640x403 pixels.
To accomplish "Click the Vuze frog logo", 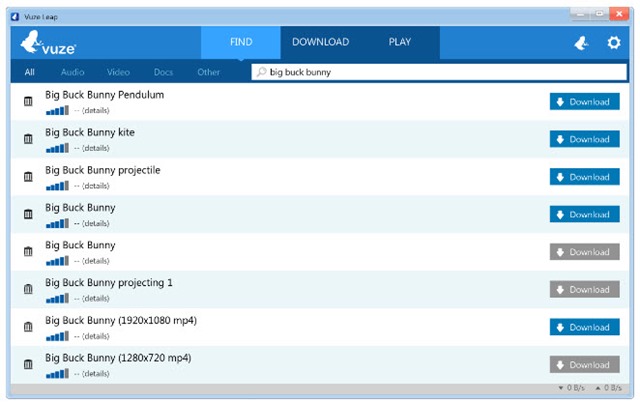I will point(48,43).
